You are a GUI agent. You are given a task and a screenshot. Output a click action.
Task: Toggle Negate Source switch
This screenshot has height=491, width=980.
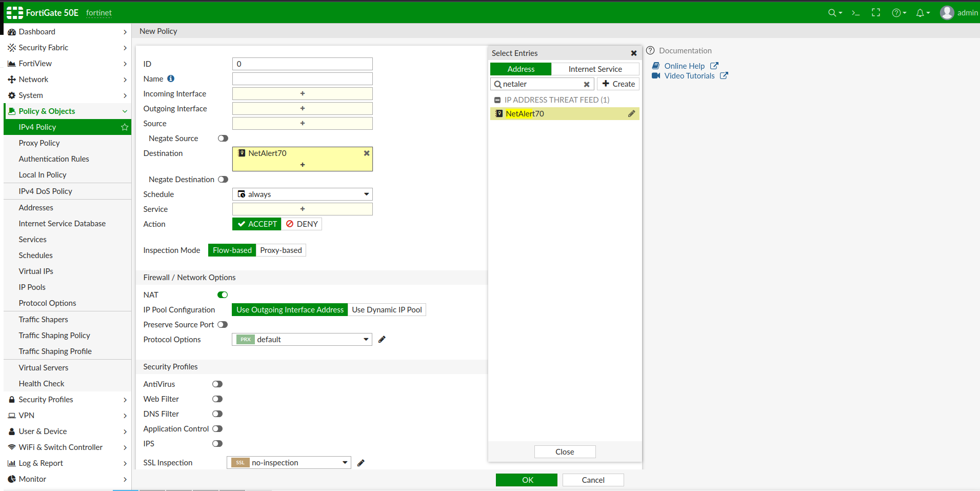click(x=223, y=139)
